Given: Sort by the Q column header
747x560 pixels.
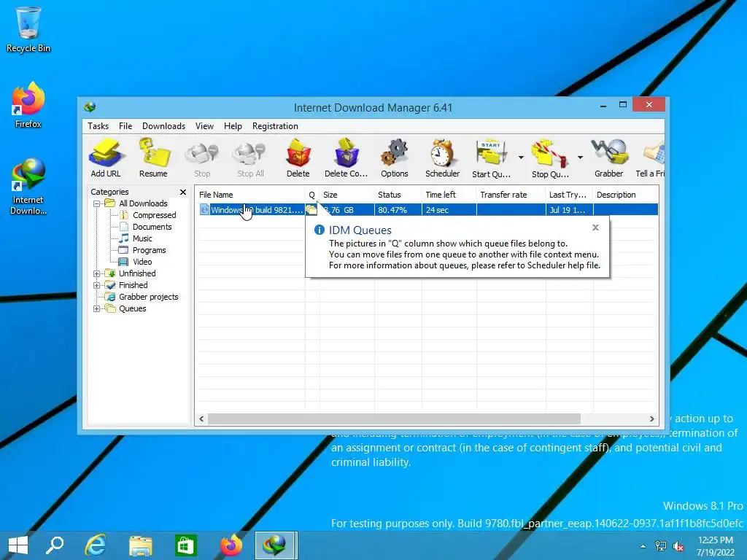Looking at the screenshot, I should click(312, 195).
